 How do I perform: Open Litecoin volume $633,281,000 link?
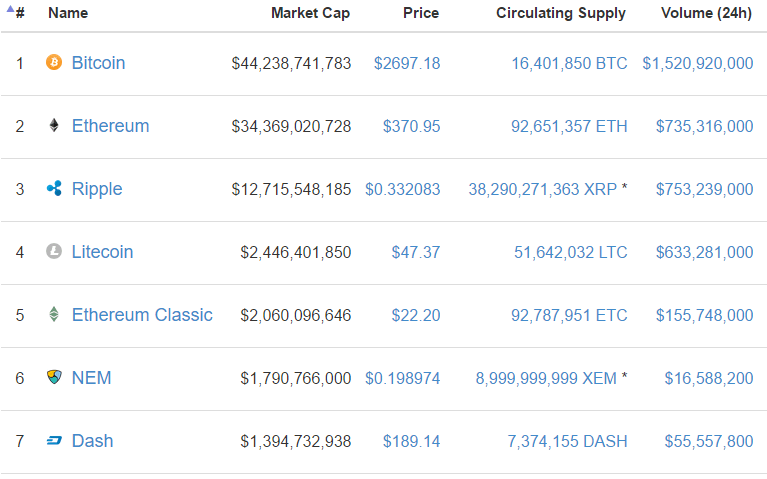click(704, 252)
